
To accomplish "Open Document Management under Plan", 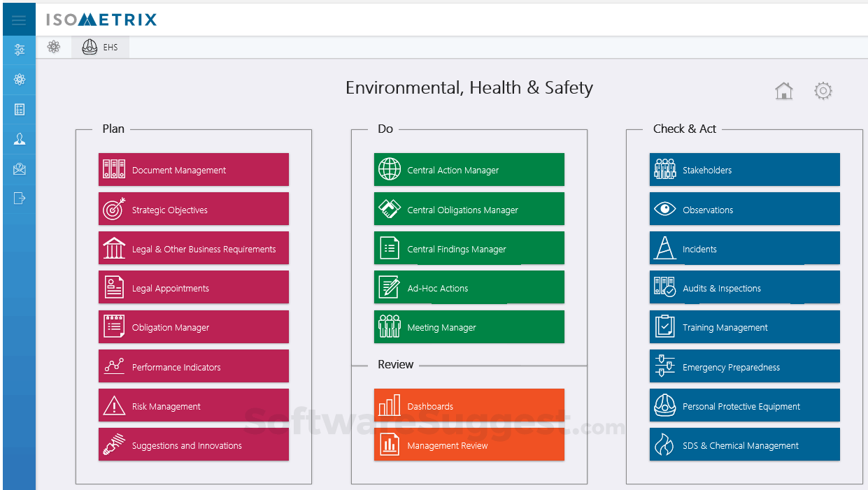I will pos(194,169).
